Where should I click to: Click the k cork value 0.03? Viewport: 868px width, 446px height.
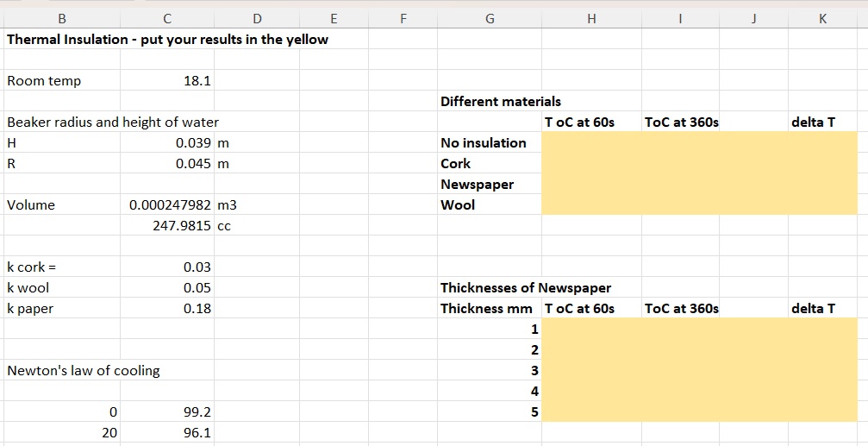coord(167,267)
